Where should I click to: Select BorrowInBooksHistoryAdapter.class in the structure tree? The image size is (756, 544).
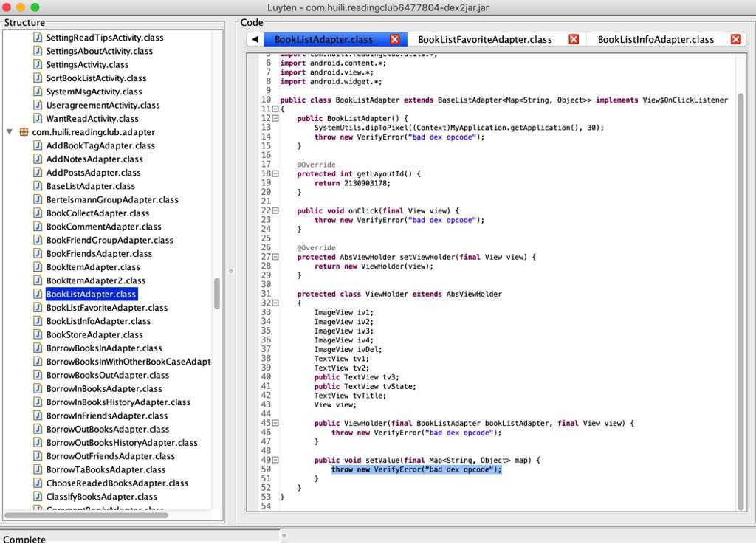coord(118,402)
